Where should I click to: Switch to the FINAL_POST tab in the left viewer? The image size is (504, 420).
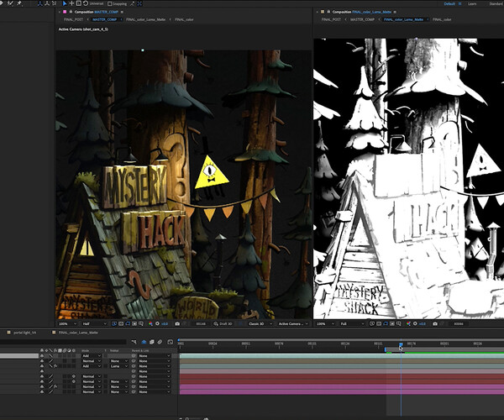click(x=73, y=18)
